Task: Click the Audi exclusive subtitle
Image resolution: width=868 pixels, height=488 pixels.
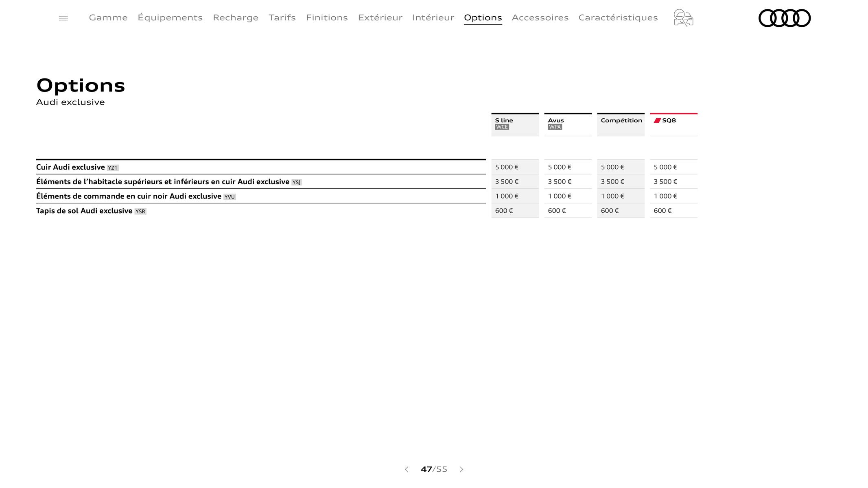Action: pyautogui.click(x=70, y=102)
